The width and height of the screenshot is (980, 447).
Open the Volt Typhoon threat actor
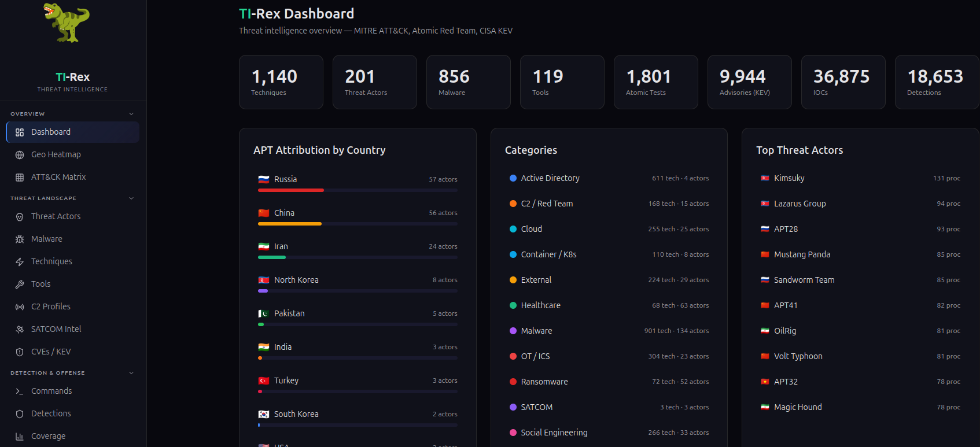[x=860, y=356]
